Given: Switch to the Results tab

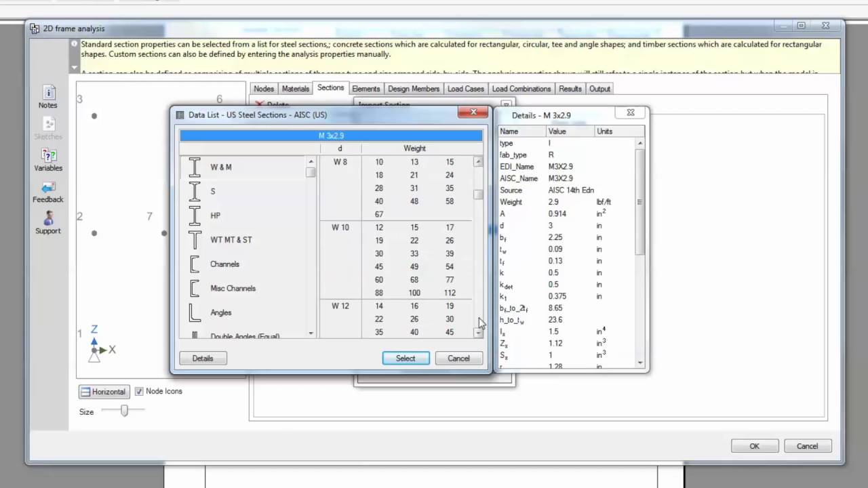Looking at the screenshot, I should tap(570, 89).
